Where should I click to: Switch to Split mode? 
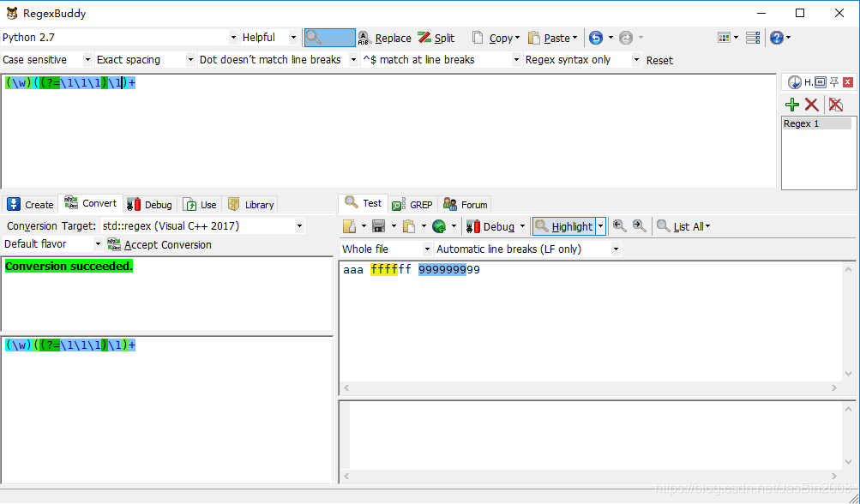point(436,38)
